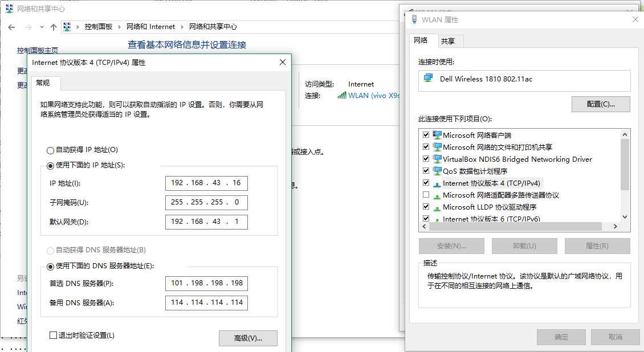The image size is (644, 352).
Task: Click the QoS 数据包计划程序 protocol icon
Action: pyautogui.click(x=436, y=171)
